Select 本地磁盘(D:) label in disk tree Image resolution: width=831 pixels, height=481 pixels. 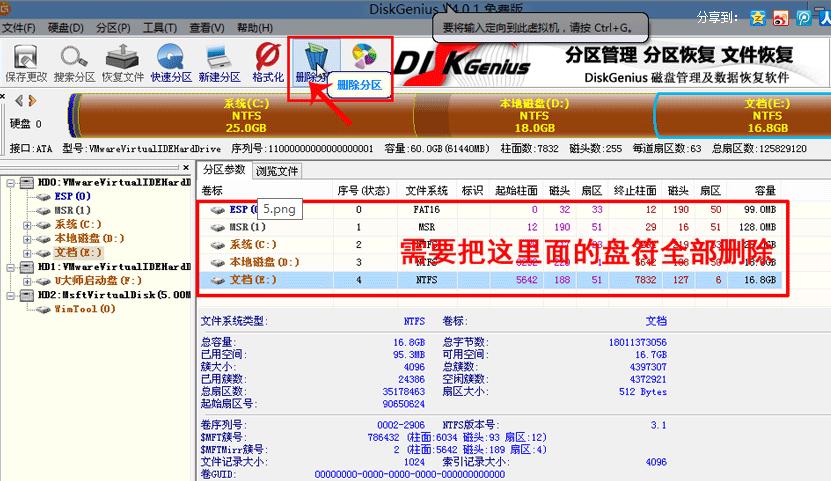(x=89, y=239)
